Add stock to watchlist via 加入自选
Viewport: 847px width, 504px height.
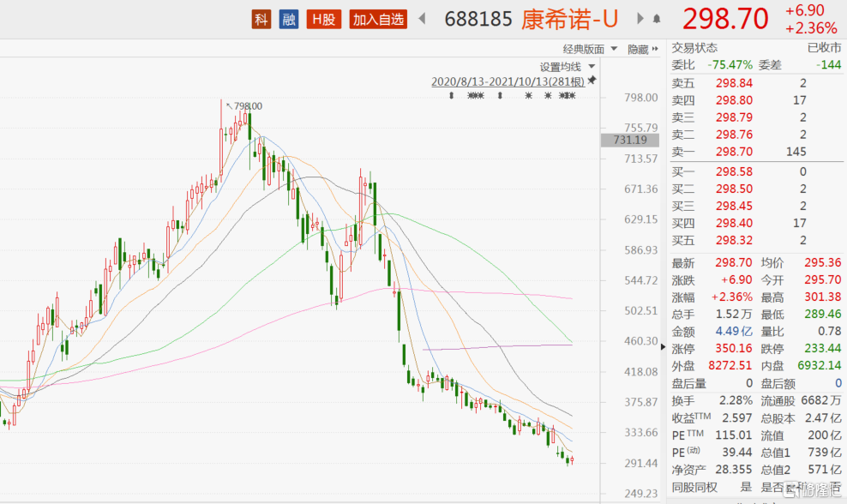378,19
